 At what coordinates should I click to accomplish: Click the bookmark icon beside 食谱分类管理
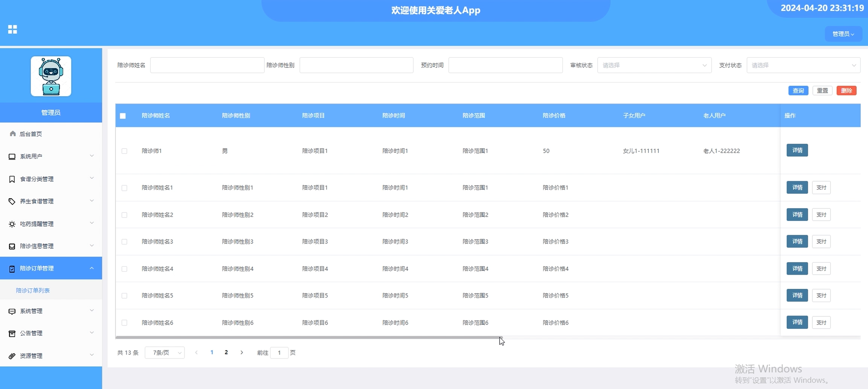point(12,179)
